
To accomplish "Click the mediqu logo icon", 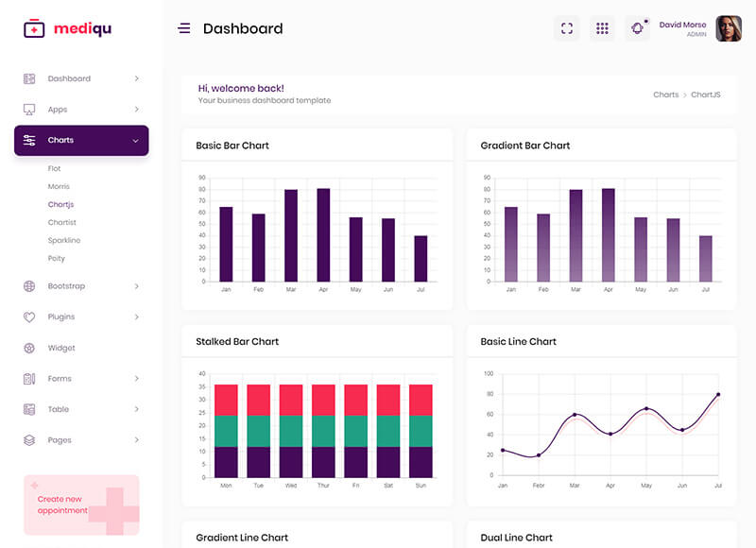I will 34,29.
